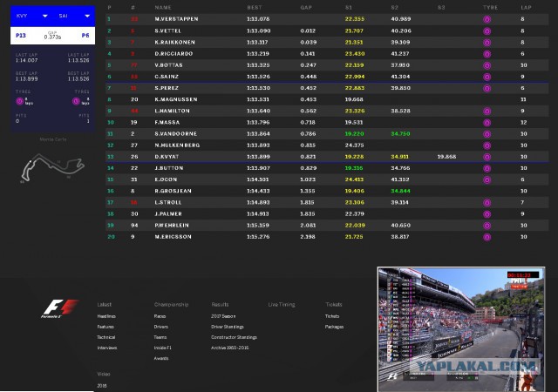Sort table by the NAME column header

pos(163,8)
